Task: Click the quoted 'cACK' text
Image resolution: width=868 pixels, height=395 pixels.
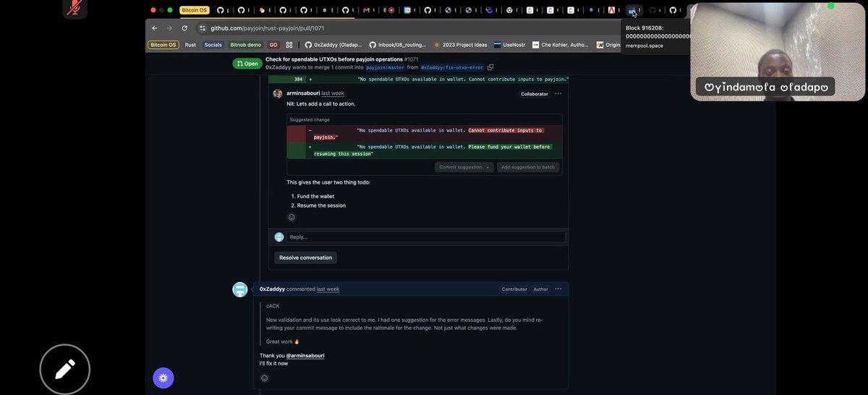Action: pos(273,306)
